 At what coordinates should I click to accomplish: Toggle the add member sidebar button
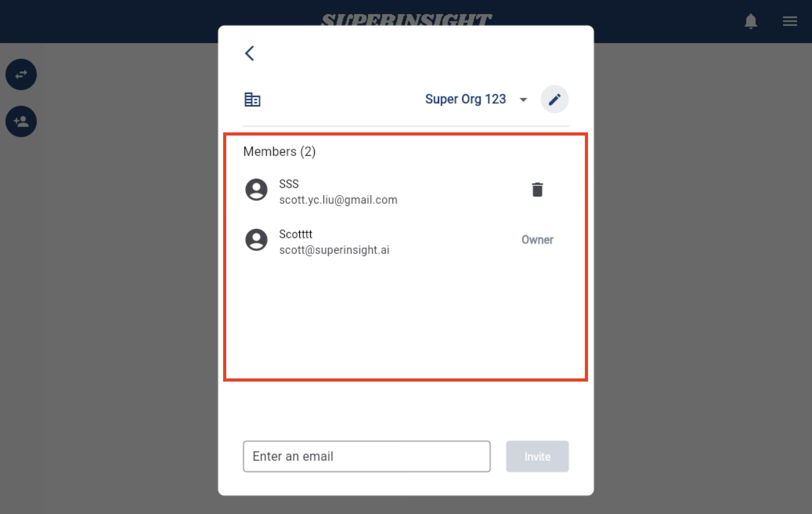point(21,121)
